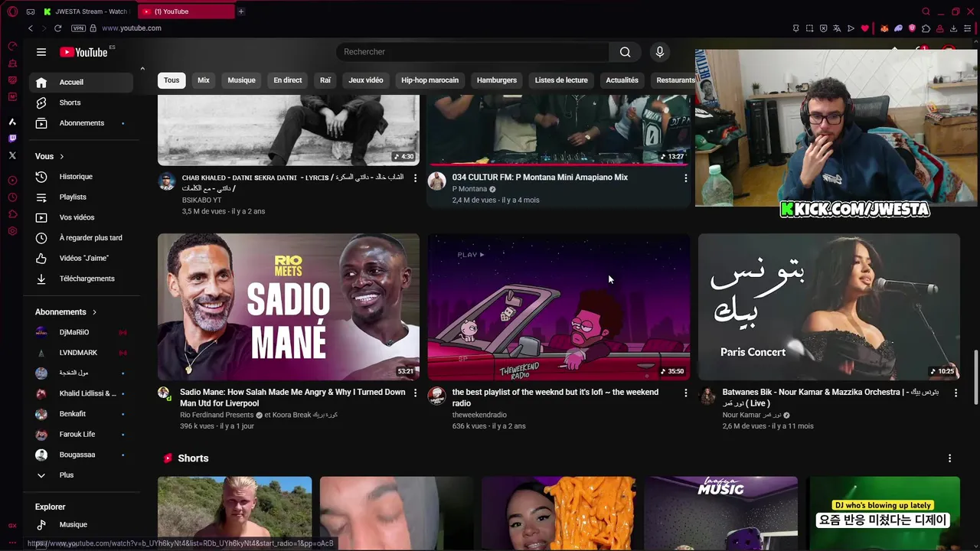Open the Twitch icon in Opera sidebar
Image resolution: width=980 pixels, height=551 pixels.
pyautogui.click(x=12, y=139)
